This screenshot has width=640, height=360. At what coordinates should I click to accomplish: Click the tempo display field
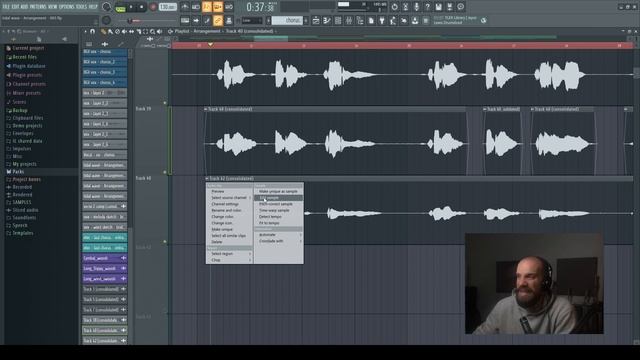(168, 7)
